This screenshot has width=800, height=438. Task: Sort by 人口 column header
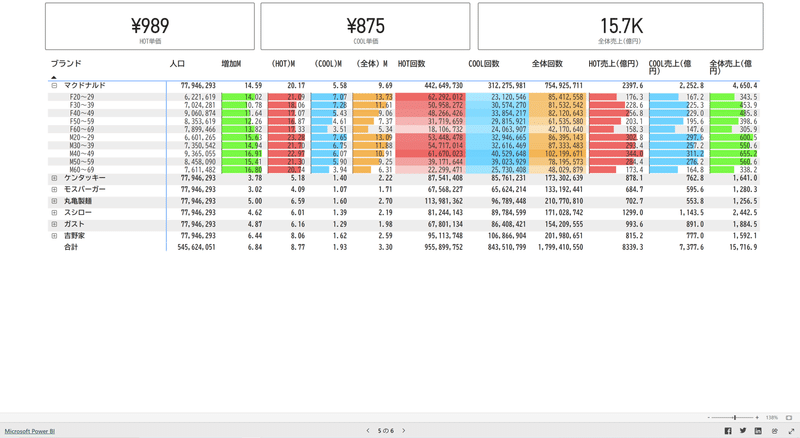177,64
